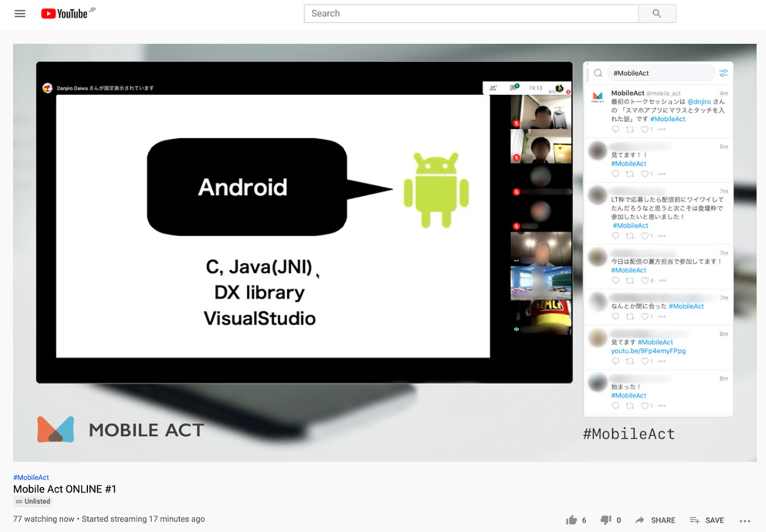Dislike the video with thumbs down

[605, 520]
